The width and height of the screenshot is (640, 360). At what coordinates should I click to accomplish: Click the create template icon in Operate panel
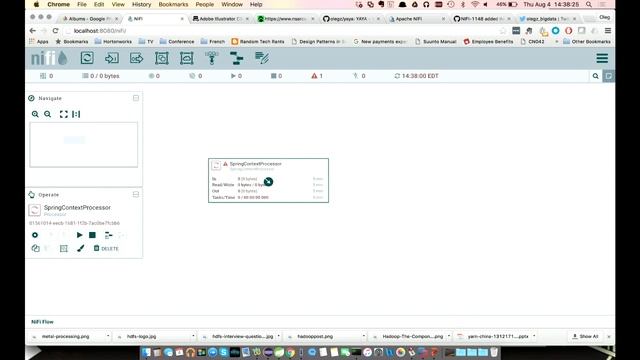[x=108, y=235]
